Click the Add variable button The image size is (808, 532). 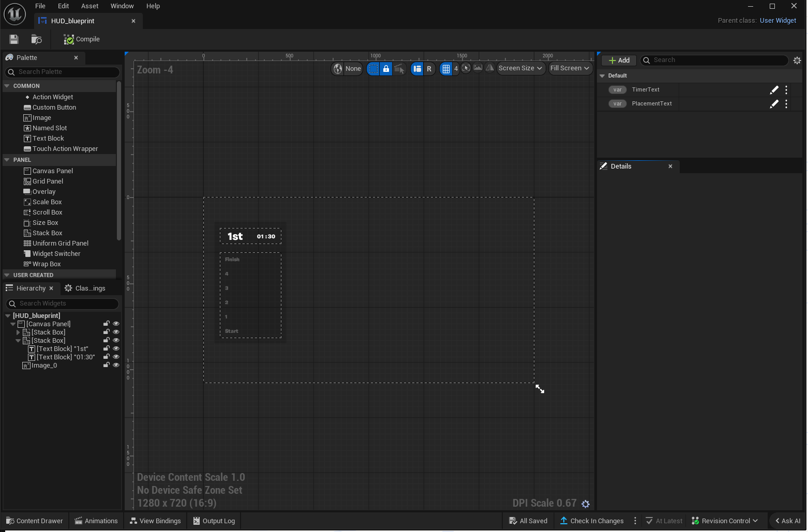(618, 60)
